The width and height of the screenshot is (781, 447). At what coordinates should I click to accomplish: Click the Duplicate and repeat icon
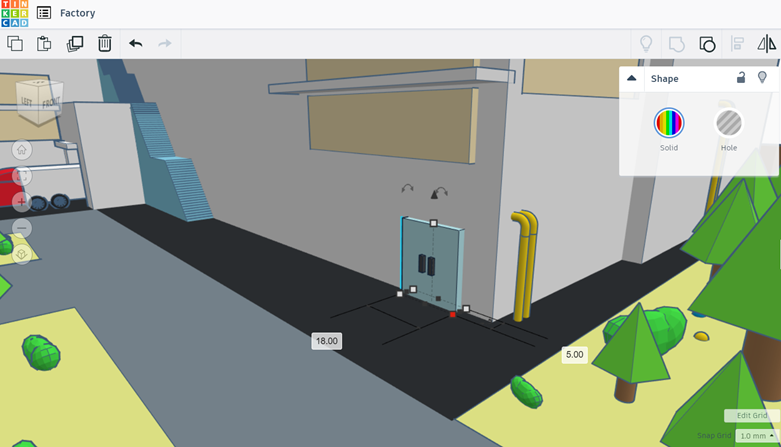coord(75,44)
